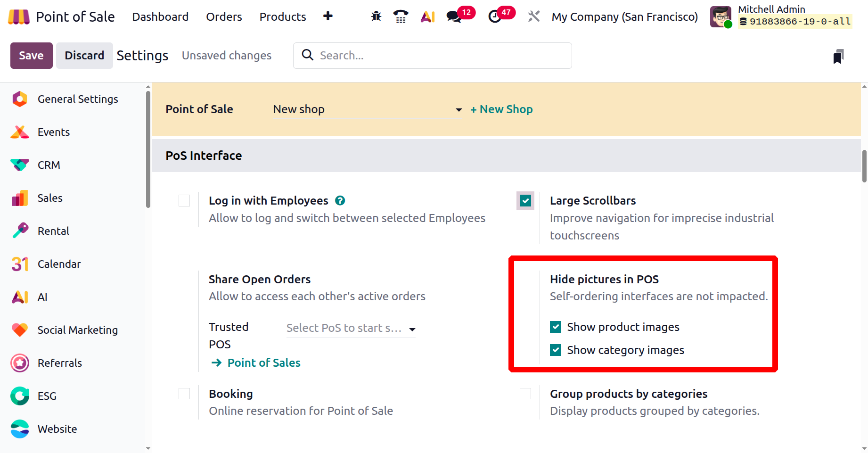Open the Trusted POS dropdown

tap(412, 329)
